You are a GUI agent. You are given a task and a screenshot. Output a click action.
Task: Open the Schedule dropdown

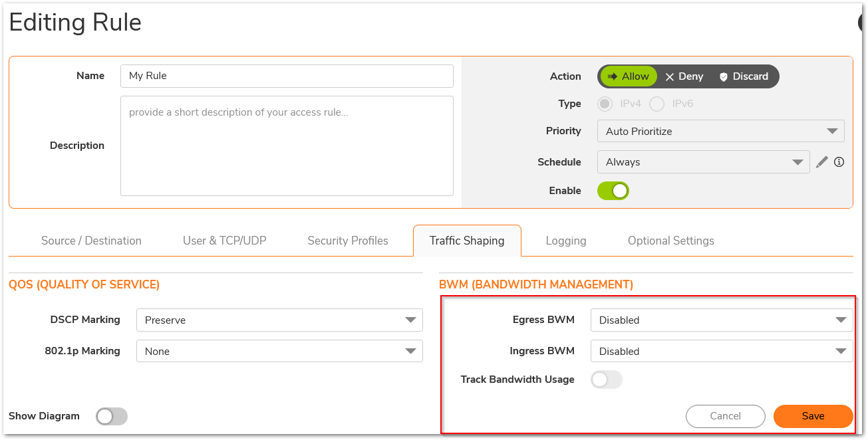click(704, 162)
